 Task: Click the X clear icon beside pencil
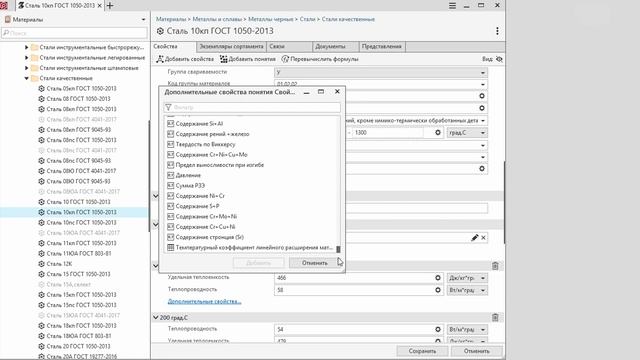coord(483,238)
